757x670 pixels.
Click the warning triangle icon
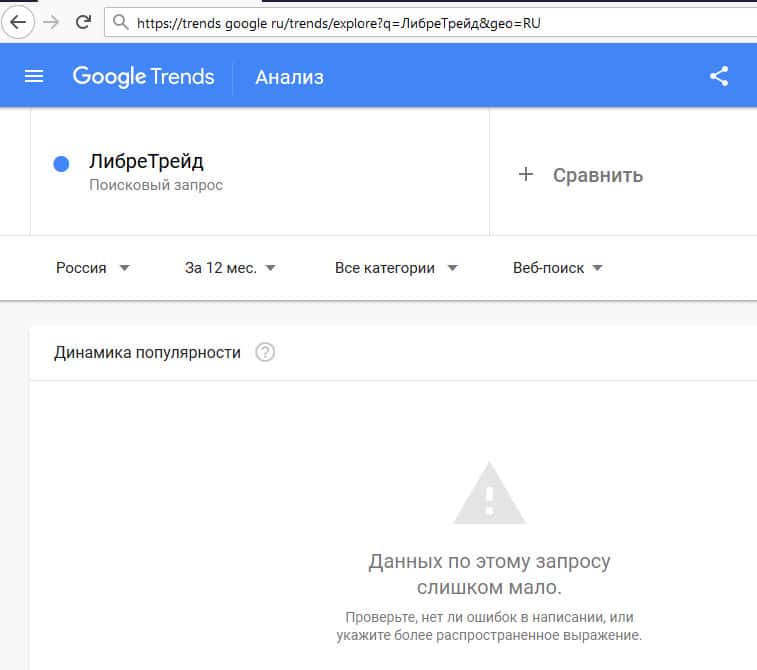click(x=488, y=494)
